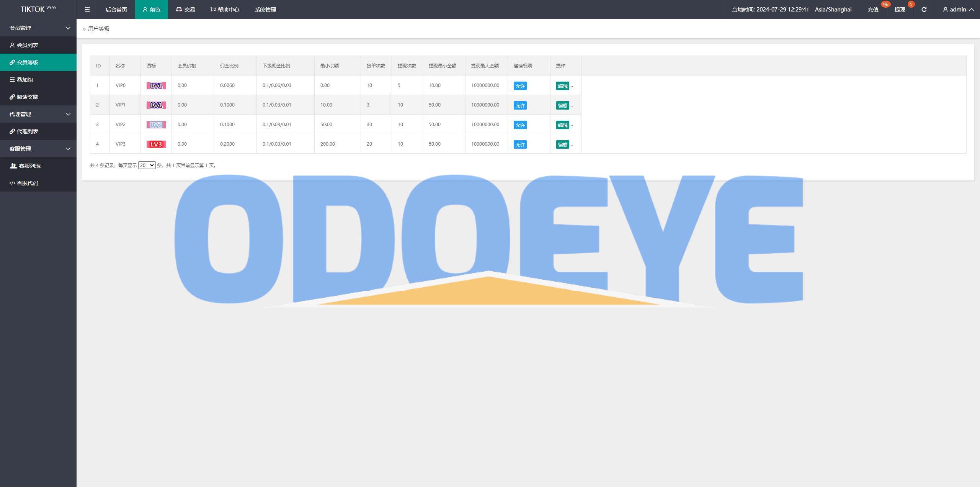
Task: Select the 角色 tab
Action: [151, 10]
